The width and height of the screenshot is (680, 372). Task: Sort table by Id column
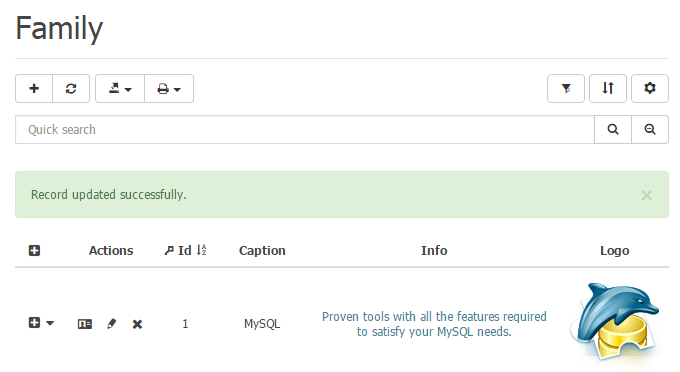pyautogui.click(x=185, y=250)
